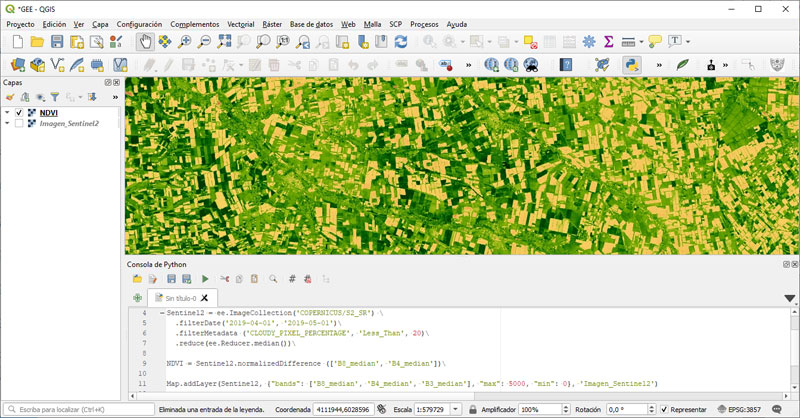Open the console editor tab list arrow
800x418 pixels.
pos(789,299)
